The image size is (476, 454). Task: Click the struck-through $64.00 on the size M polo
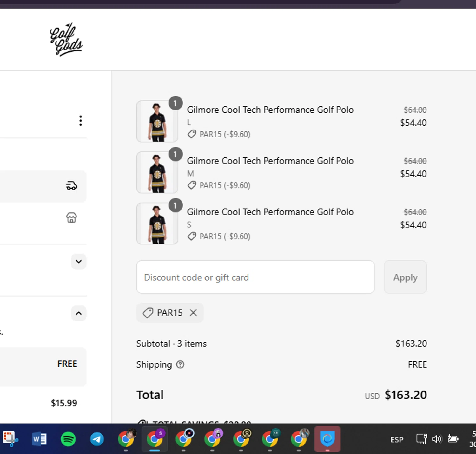[x=415, y=161]
